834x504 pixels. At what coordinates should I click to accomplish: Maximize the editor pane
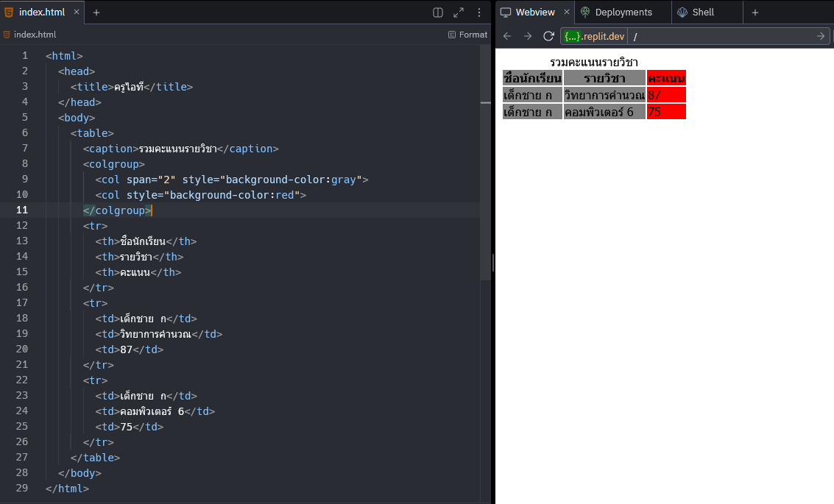click(459, 13)
